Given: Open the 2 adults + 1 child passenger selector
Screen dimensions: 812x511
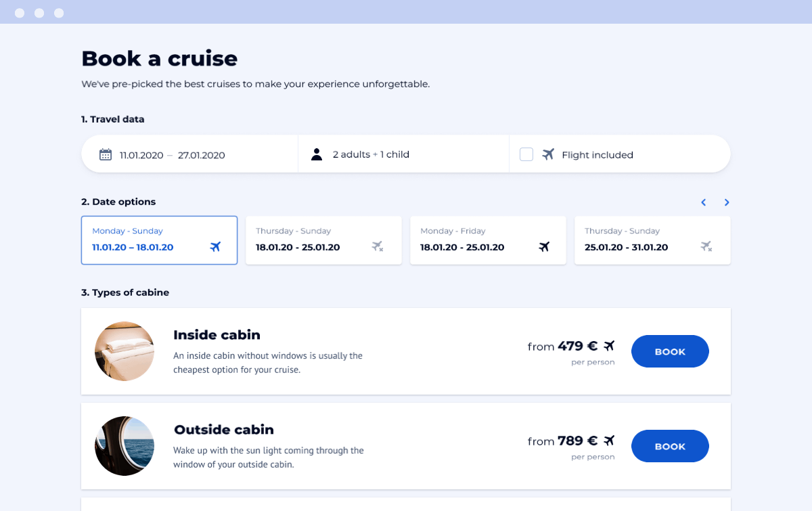Looking at the screenshot, I should pyautogui.click(x=371, y=154).
